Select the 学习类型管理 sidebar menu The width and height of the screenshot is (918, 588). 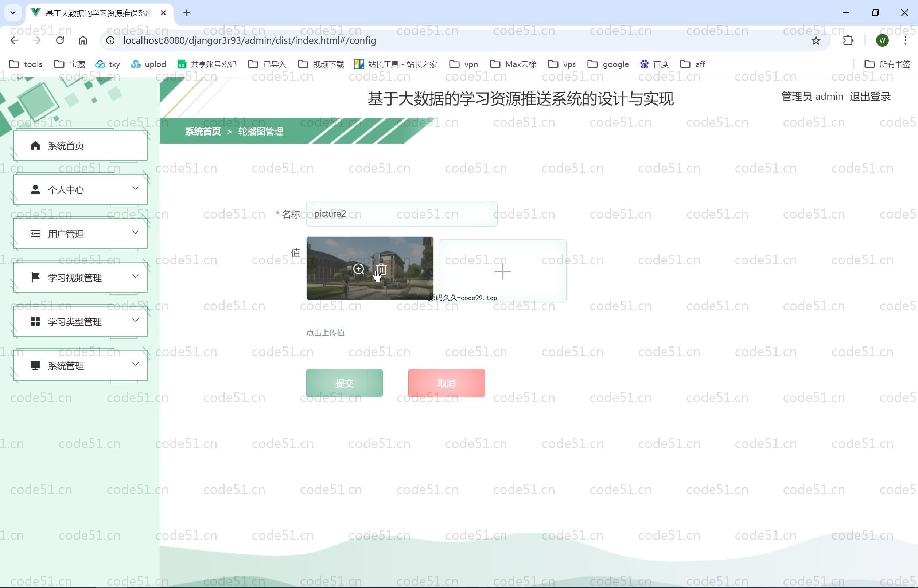point(80,322)
